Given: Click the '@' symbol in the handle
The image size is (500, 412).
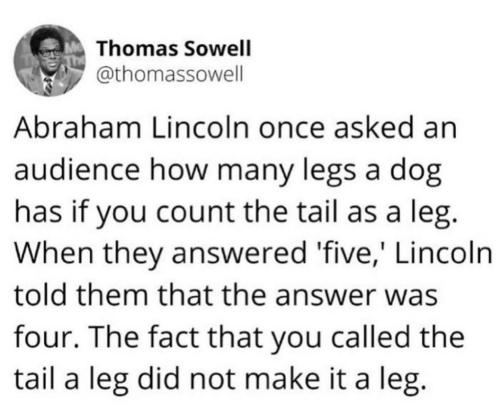Looking at the screenshot, I should pyautogui.click(x=104, y=75).
